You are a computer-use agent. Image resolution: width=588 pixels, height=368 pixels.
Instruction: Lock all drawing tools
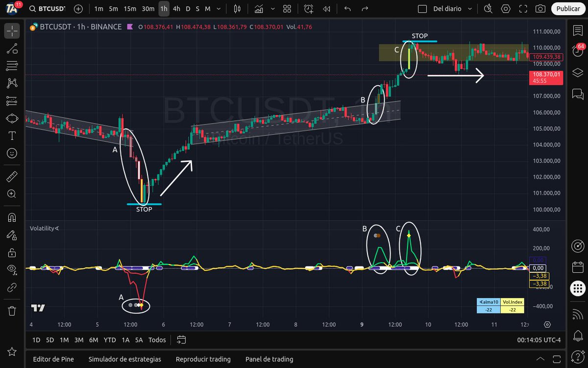coord(12,253)
